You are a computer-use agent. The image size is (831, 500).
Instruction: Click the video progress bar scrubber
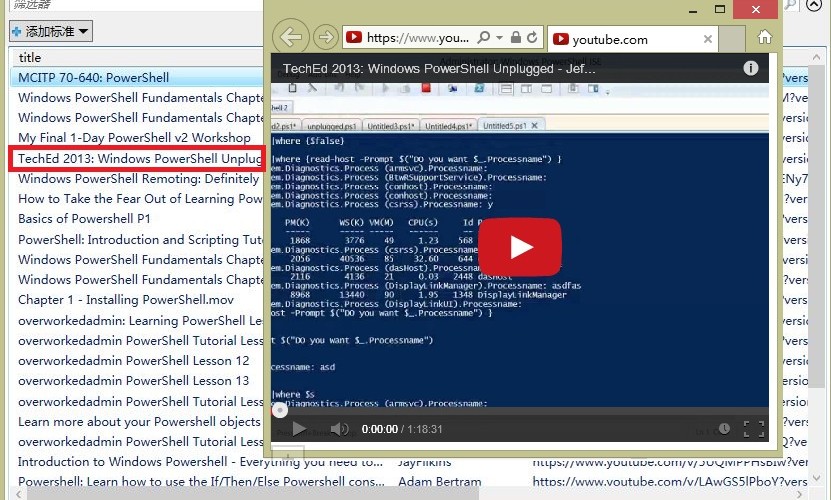(x=280, y=409)
